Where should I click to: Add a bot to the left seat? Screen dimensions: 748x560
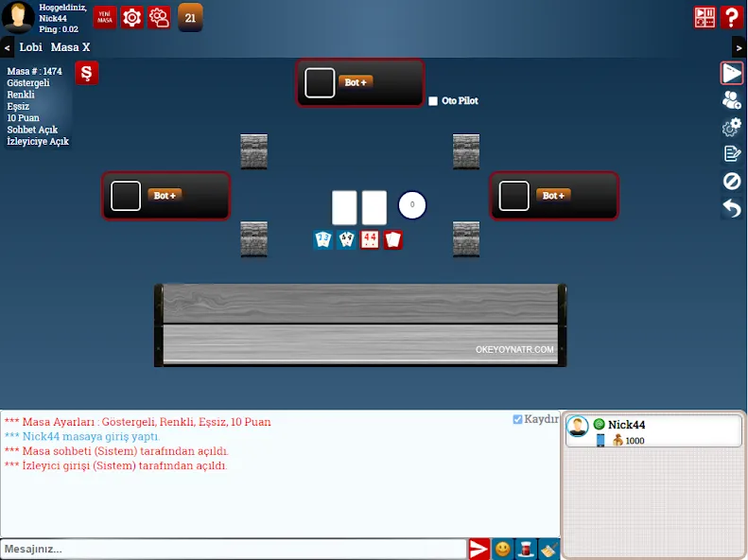tap(165, 195)
